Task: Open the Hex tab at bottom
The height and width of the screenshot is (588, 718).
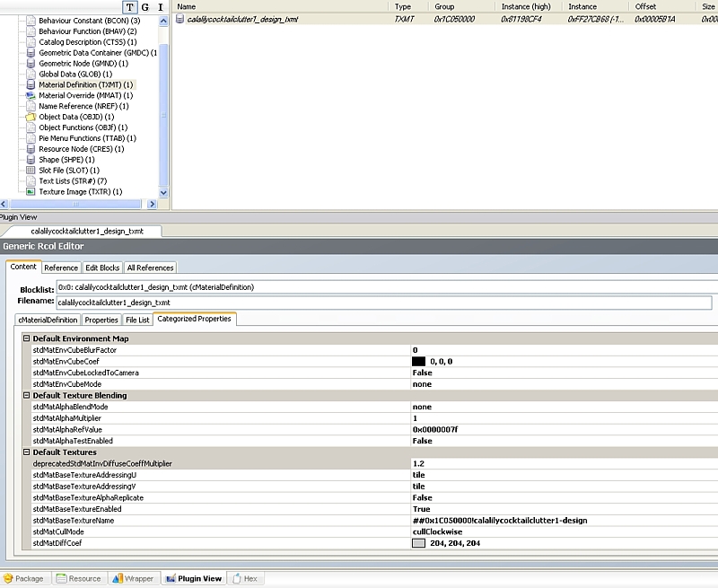Action: tap(245, 578)
